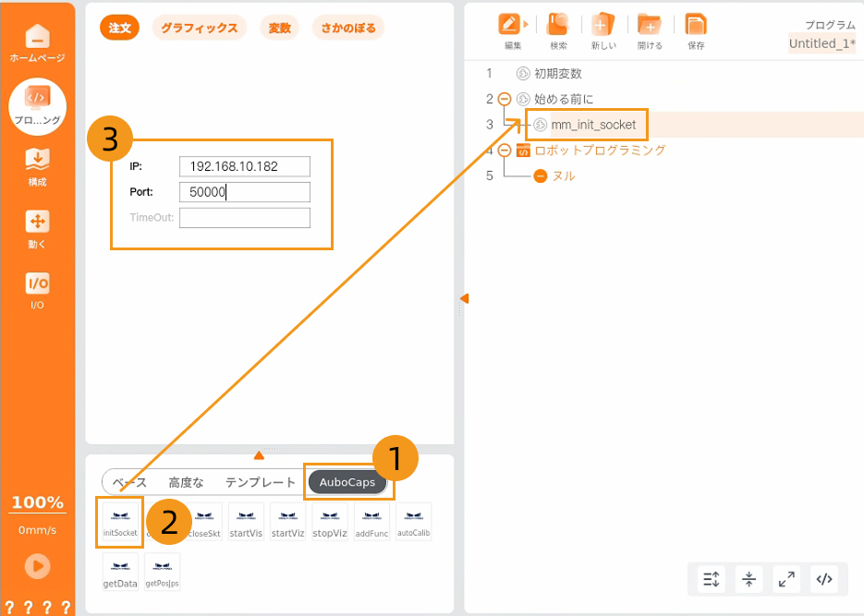Show script view with the code icon

point(824,579)
